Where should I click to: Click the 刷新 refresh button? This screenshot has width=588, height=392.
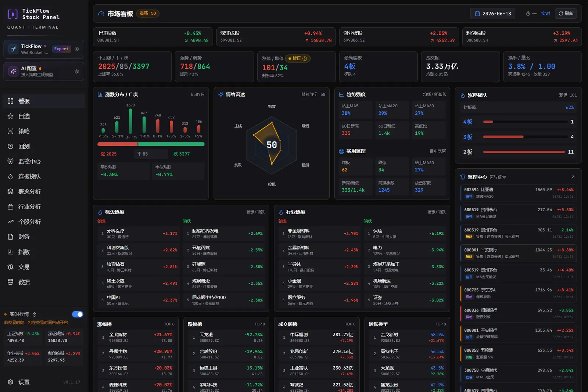pos(566,14)
